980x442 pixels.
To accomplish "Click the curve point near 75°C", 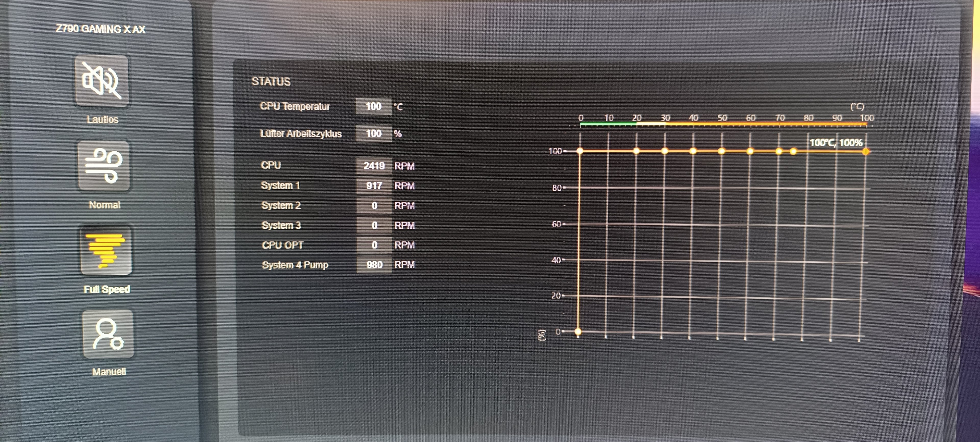I will point(793,151).
